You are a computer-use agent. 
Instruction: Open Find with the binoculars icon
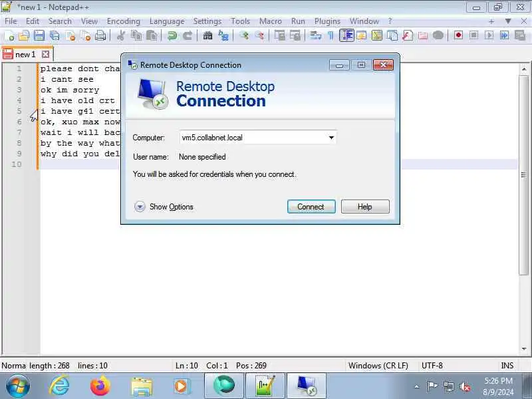[x=207, y=35]
